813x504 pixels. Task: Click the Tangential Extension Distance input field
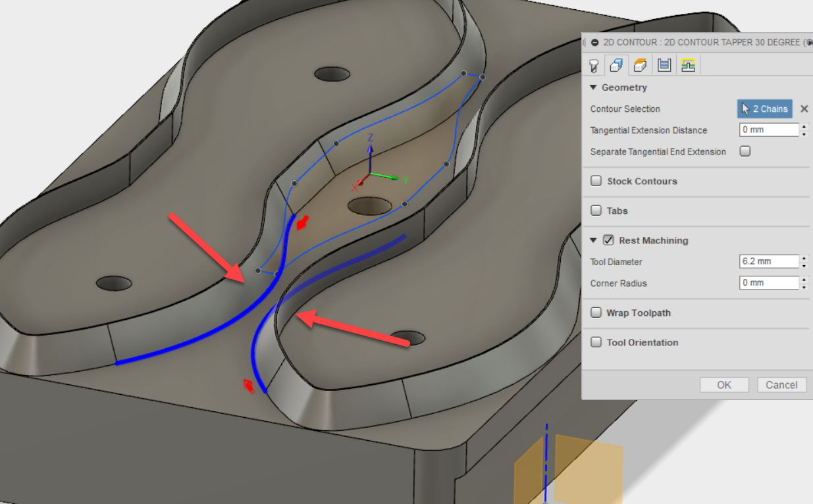click(x=767, y=130)
